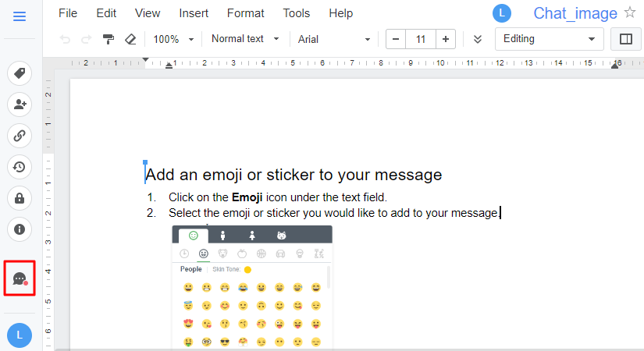Click the tag icon in the left sidebar
644x351 pixels.
tap(20, 73)
